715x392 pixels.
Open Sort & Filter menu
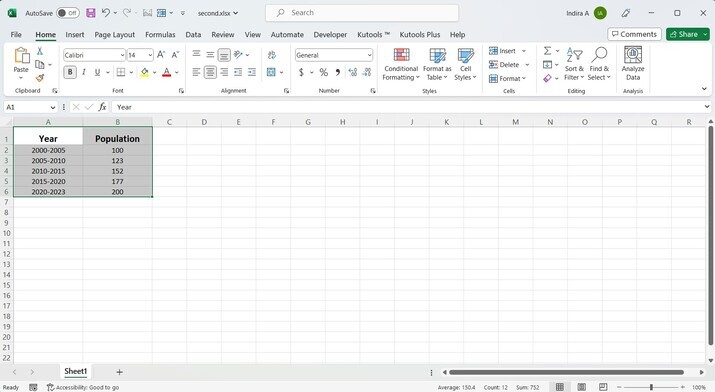pyautogui.click(x=574, y=65)
